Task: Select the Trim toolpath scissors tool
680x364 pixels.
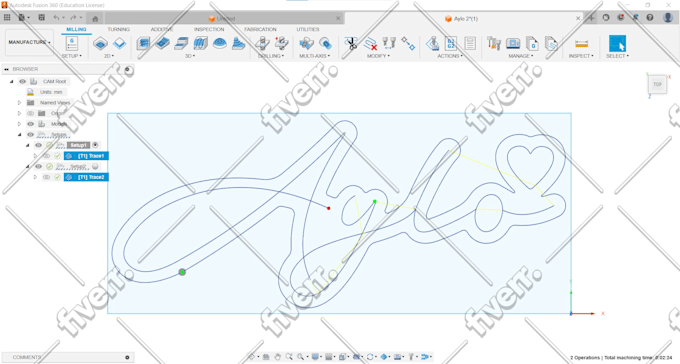Action: (351, 43)
